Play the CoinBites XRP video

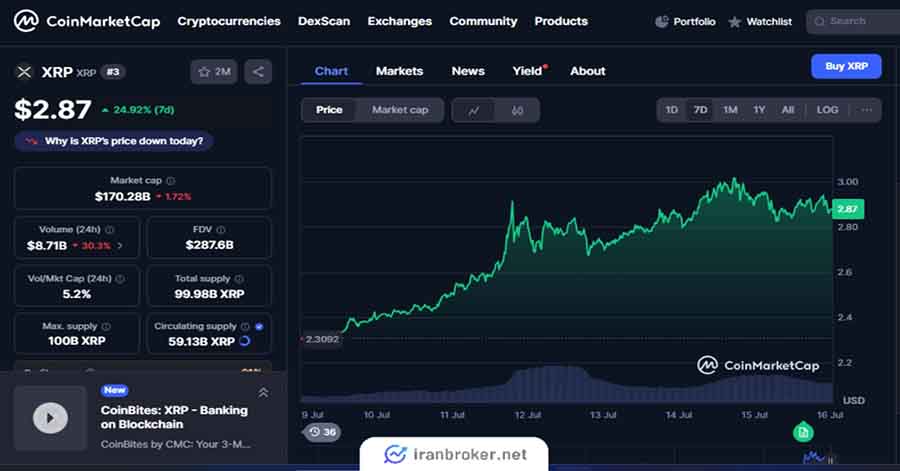[50, 418]
